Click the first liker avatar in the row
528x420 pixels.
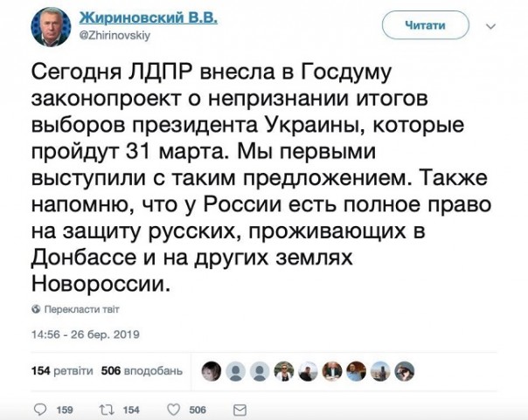click(211, 371)
